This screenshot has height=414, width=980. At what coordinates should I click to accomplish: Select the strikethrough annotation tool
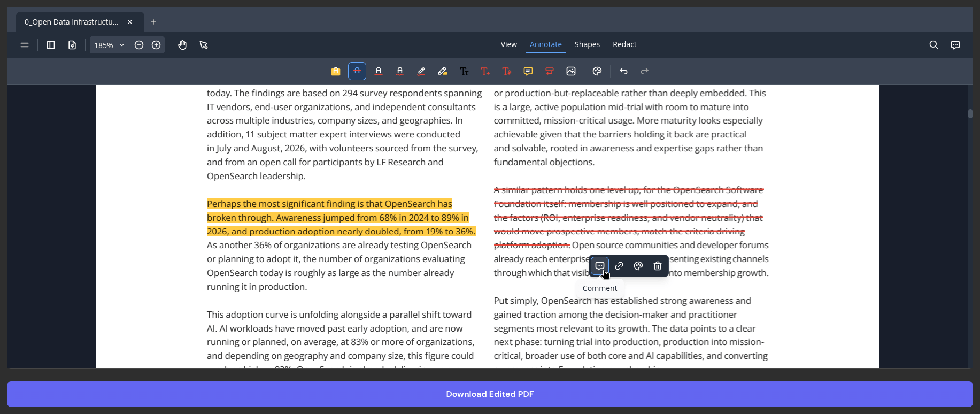tap(357, 71)
